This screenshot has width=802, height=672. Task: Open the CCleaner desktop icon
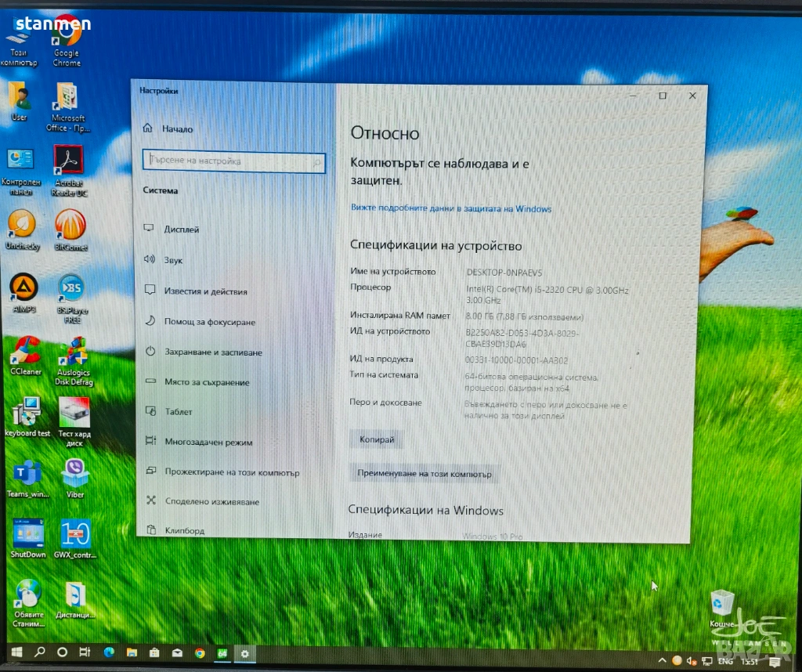(x=25, y=351)
